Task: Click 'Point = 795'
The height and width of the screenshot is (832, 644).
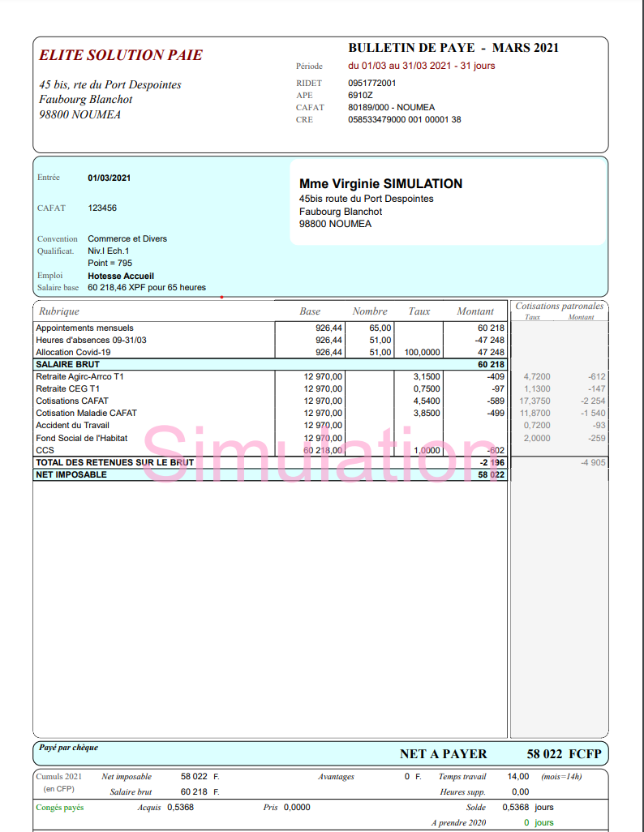Action: (109, 264)
